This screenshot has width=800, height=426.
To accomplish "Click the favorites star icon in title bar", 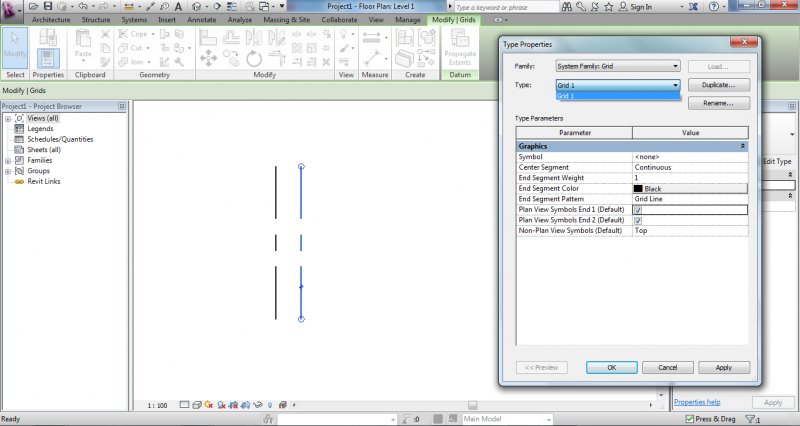I will click(x=609, y=7).
